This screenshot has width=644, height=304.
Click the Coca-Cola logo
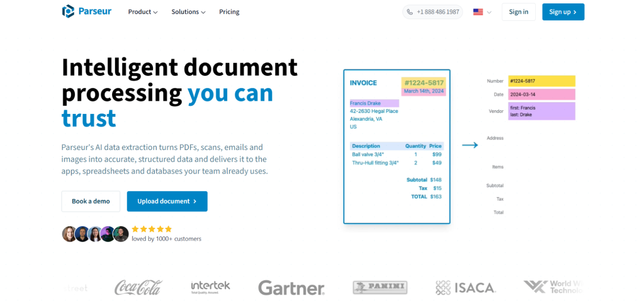point(138,288)
